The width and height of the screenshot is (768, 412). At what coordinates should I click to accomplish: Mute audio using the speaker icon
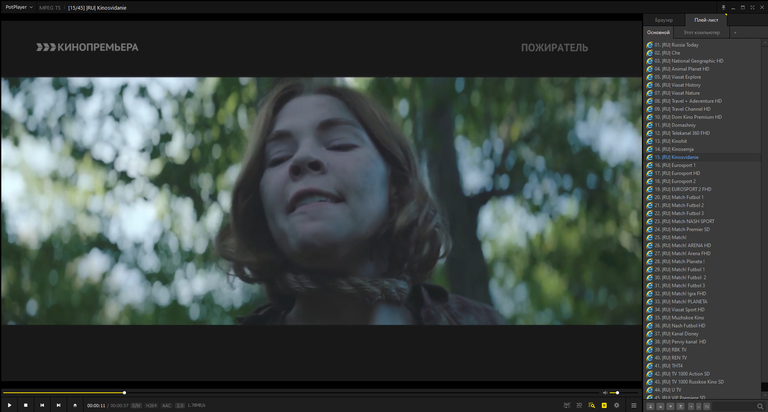(605, 392)
